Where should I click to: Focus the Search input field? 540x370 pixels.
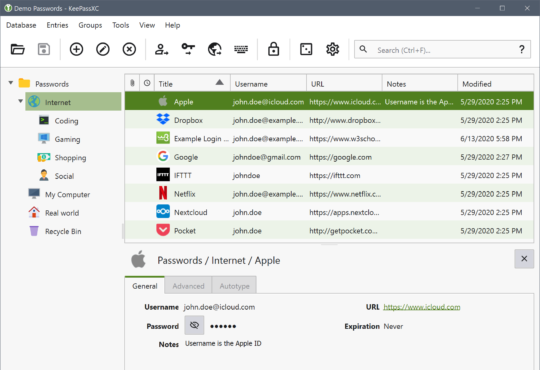443,50
